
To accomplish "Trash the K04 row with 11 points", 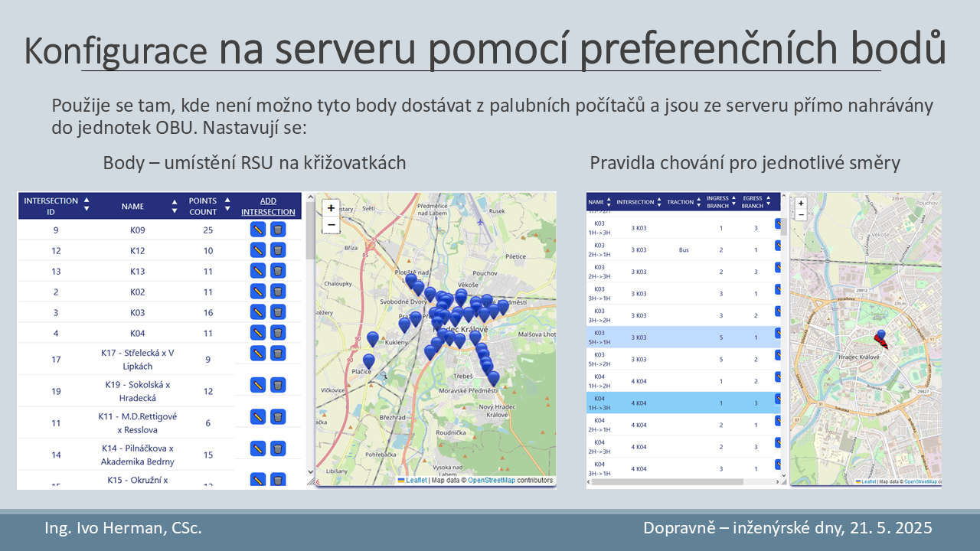I will [x=278, y=333].
